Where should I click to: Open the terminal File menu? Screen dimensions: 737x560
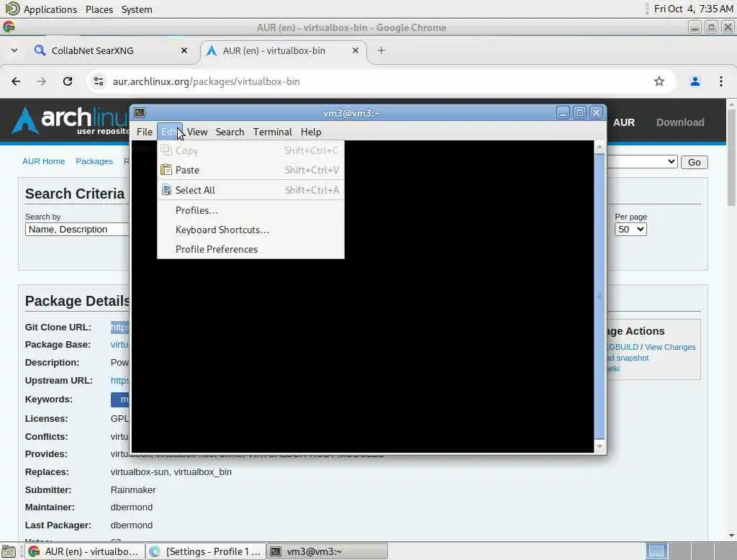pyautogui.click(x=144, y=132)
